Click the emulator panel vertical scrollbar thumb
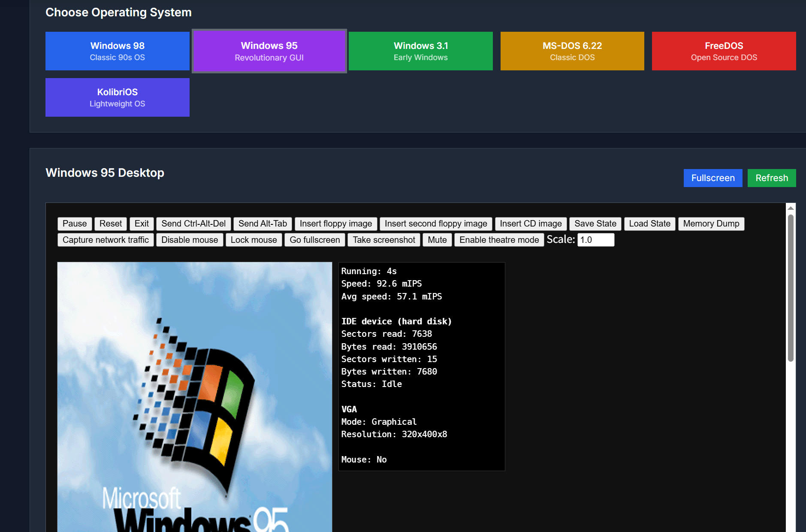This screenshot has height=532, width=806. point(791,288)
